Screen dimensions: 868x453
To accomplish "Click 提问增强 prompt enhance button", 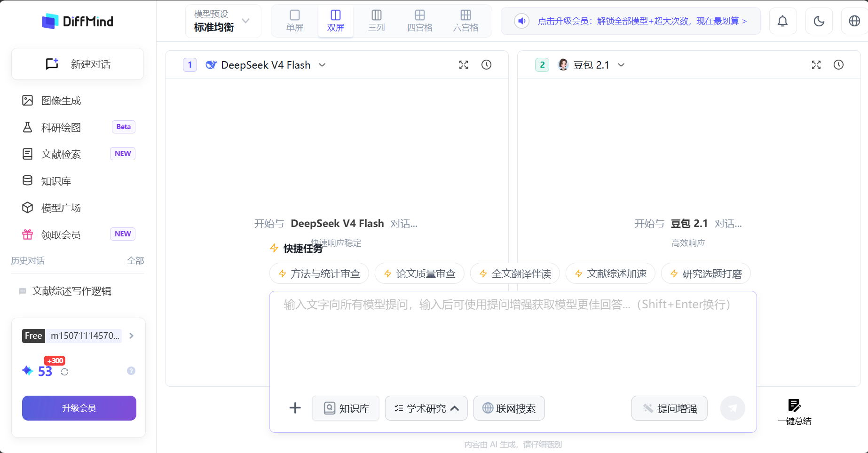I will pyautogui.click(x=670, y=408).
